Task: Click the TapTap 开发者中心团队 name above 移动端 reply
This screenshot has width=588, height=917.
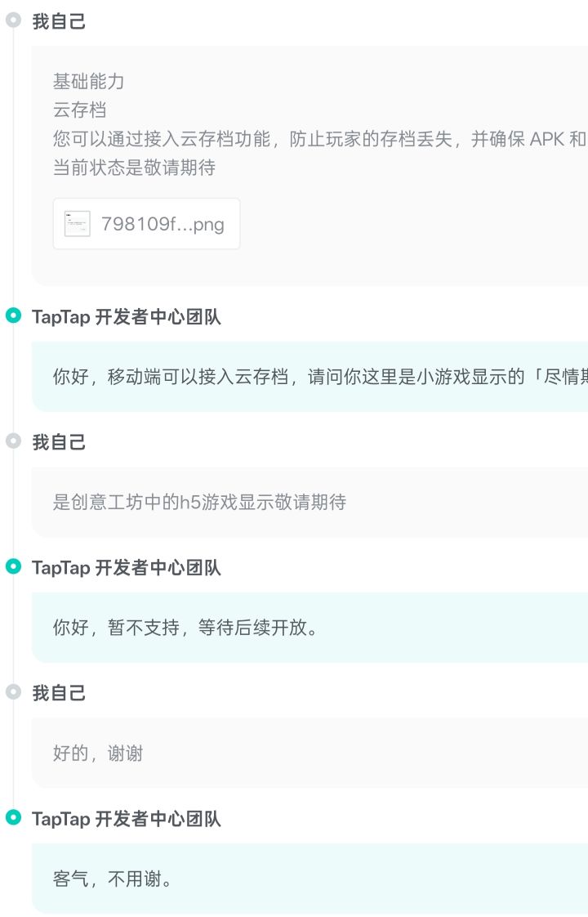Action: click(127, 318)
